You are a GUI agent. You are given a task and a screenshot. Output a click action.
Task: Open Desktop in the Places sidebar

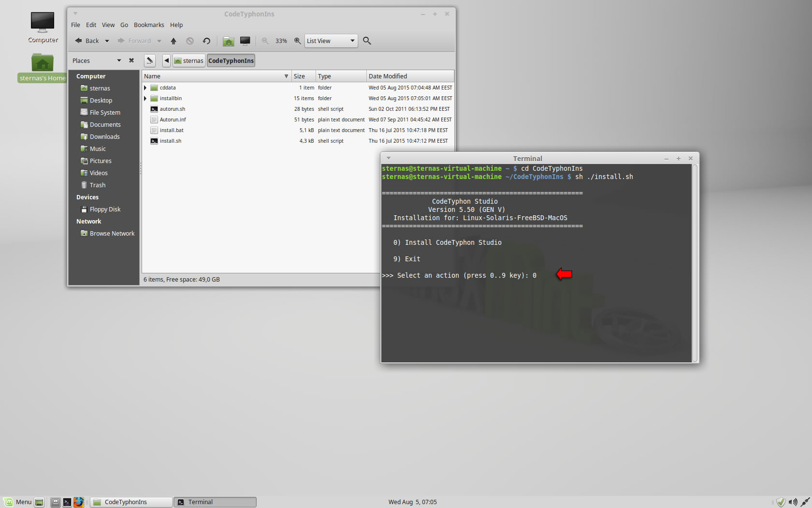[x=101, y=100]
